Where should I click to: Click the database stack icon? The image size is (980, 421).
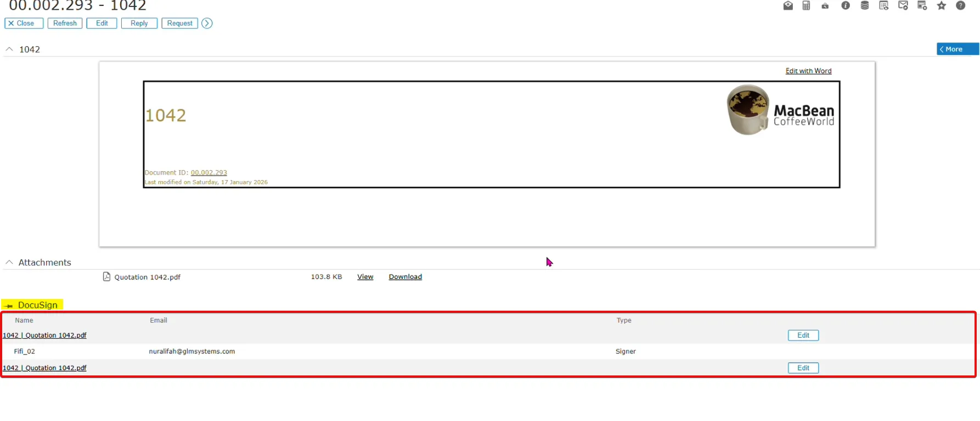point(865,5)
